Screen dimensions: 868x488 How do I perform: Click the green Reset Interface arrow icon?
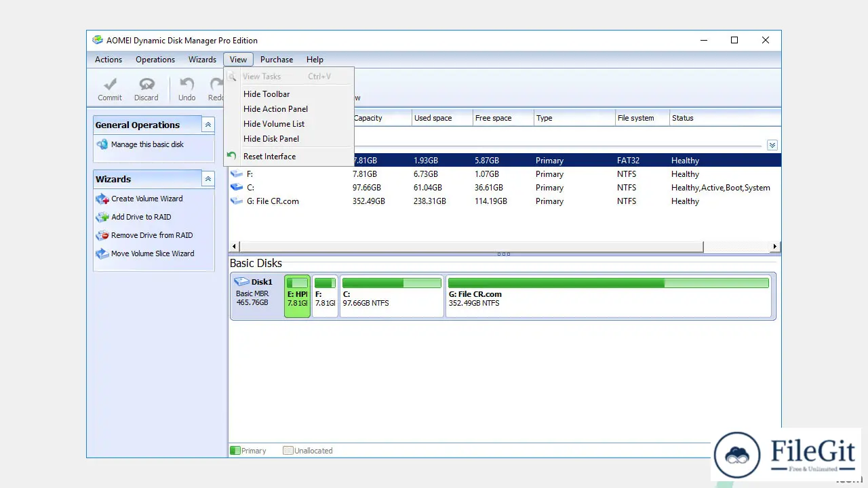coord(232,156)
